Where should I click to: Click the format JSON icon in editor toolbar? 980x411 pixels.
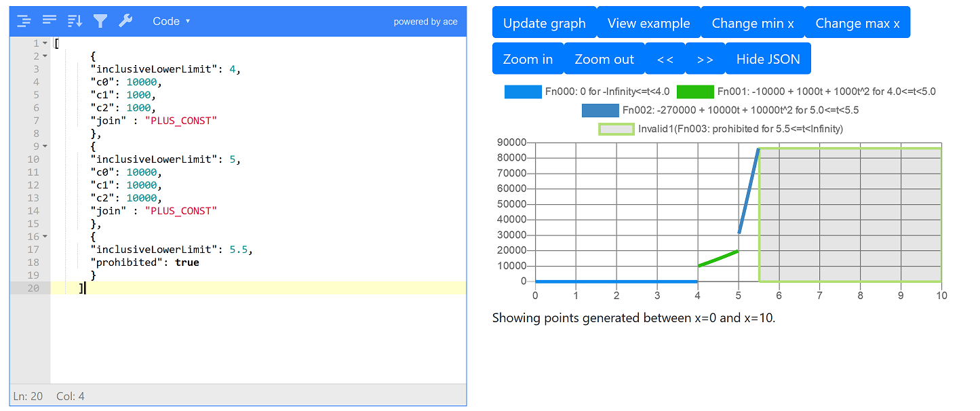pos(24,21)
